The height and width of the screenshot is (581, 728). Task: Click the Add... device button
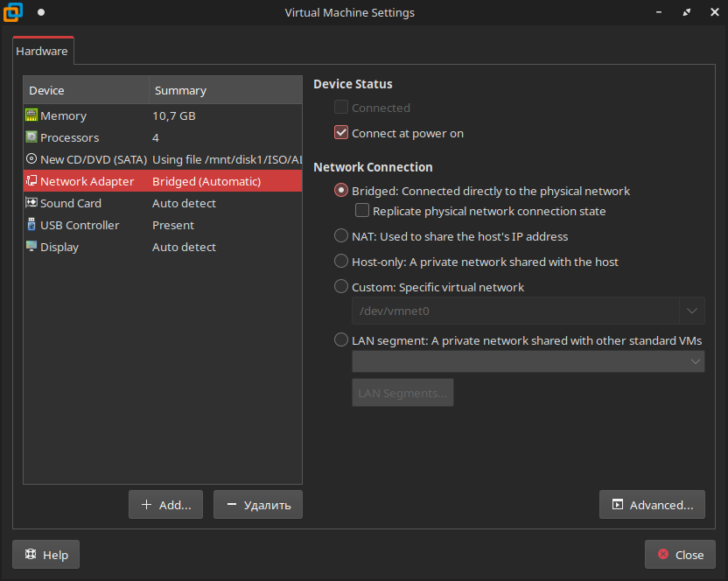pyautogui.click(x=165, y=505)
